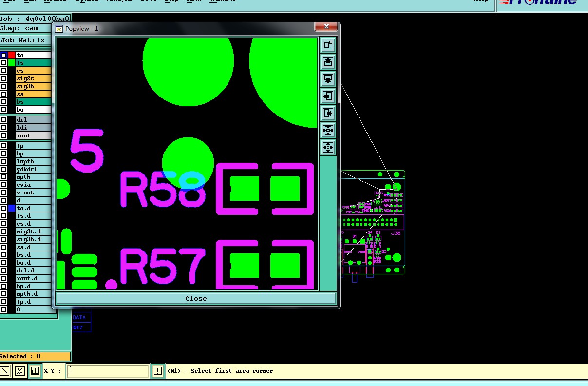Click the top zoom-previous icon in Popview toolbar
This screenshot has height=386, width=588.
click(x=328, y=45)
